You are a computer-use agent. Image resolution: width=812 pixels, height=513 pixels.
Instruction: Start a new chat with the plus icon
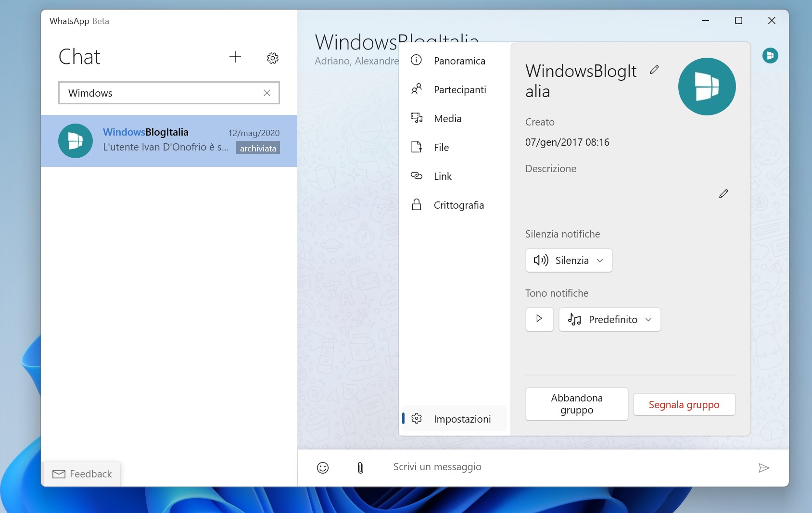(235, 57)
